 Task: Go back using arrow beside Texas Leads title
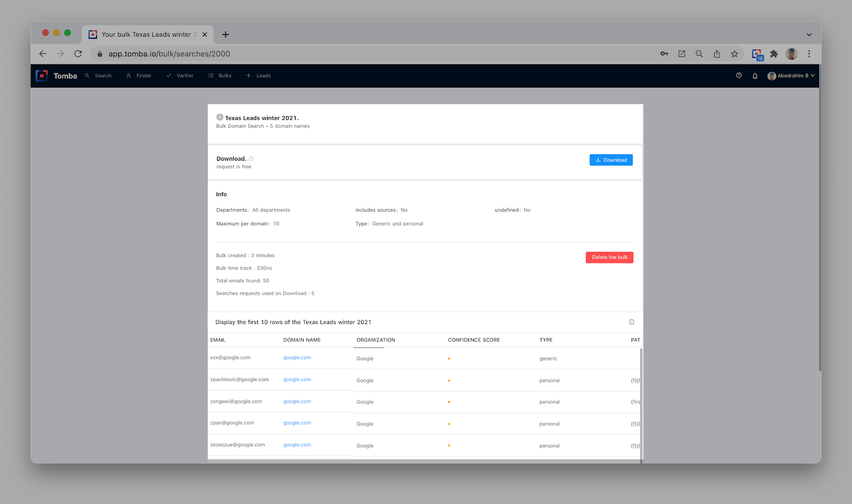(x=219, y=117)
